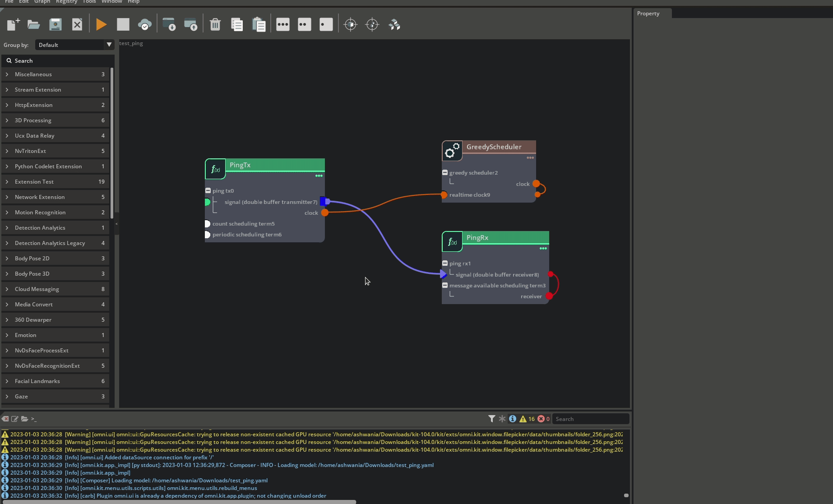Image resolution: width=833 pixels, height=504 pixels.
Task: Copy selection with the copy icon
Action: 237,24
